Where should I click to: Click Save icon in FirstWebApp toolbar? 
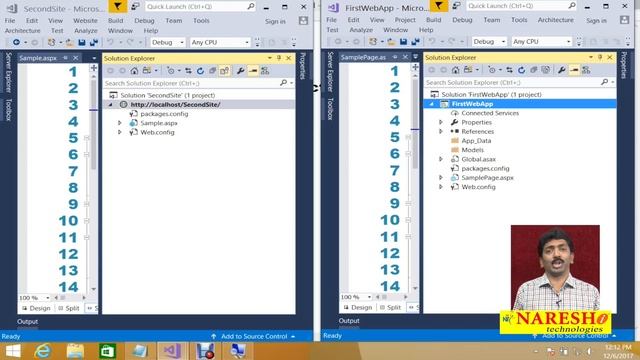pyautogui.click(x=403, y=41)
